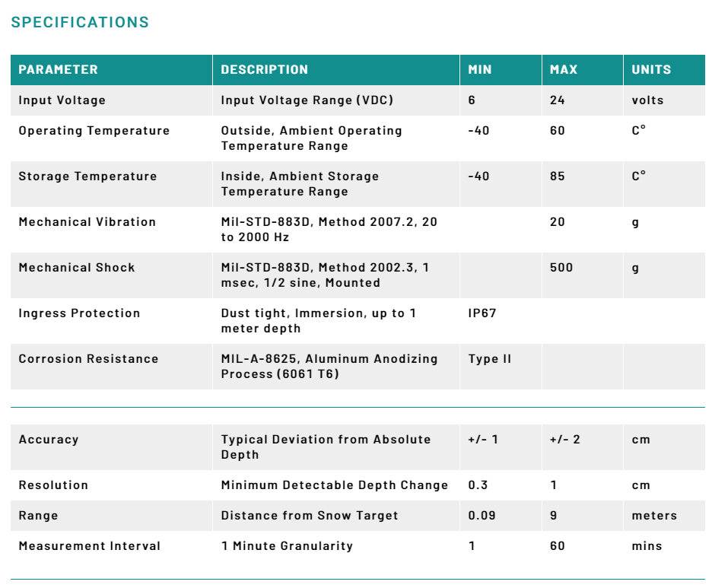Click 'Outside, Ambient Operating Temperature Range' description
This screenshot has height=588, width=712.
click(312, 138)
